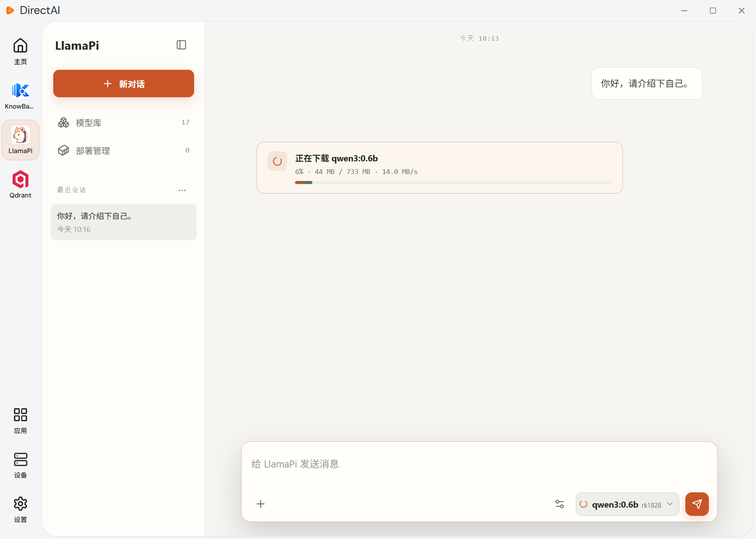Click the 你好，请介绍下自己。 user message bubble

[x=647, y=83]
